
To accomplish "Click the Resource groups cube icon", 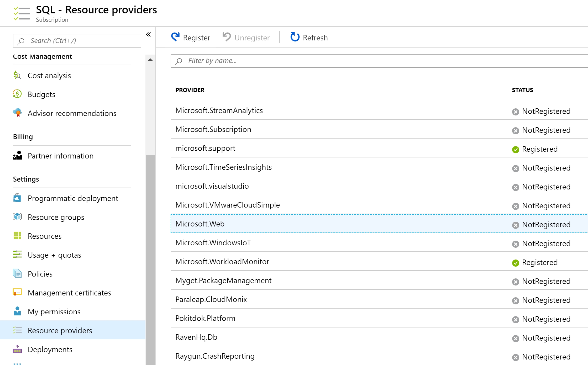I will 17,217.
